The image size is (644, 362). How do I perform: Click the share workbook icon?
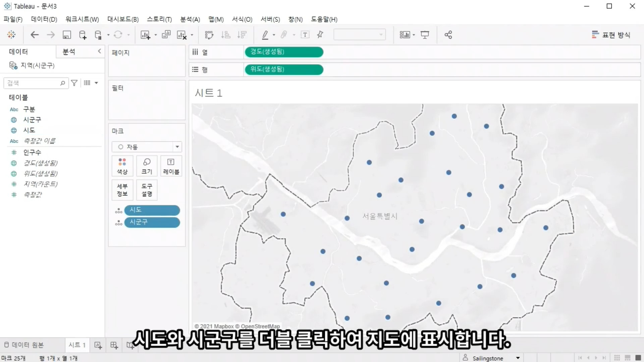point(448,35)
